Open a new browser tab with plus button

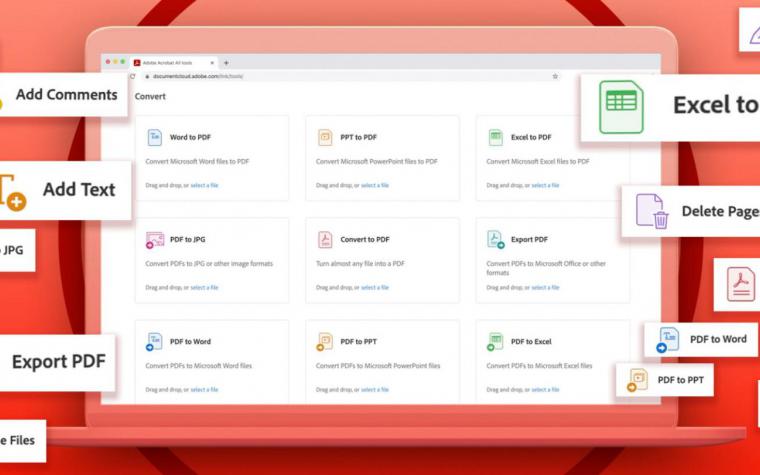(226, 63)
